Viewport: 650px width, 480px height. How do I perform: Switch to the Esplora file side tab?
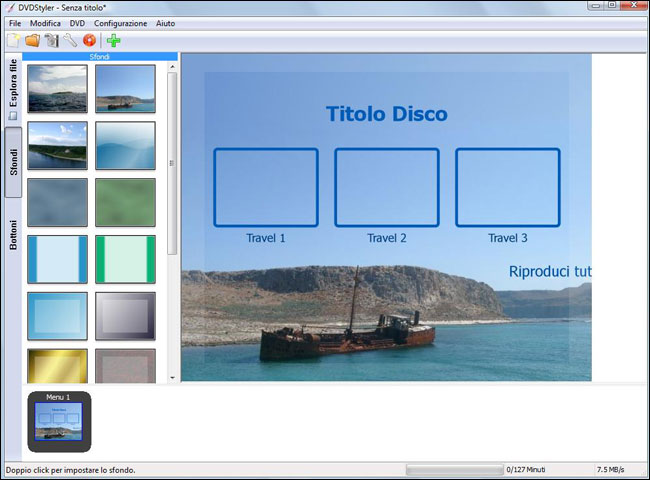[13, 89]
